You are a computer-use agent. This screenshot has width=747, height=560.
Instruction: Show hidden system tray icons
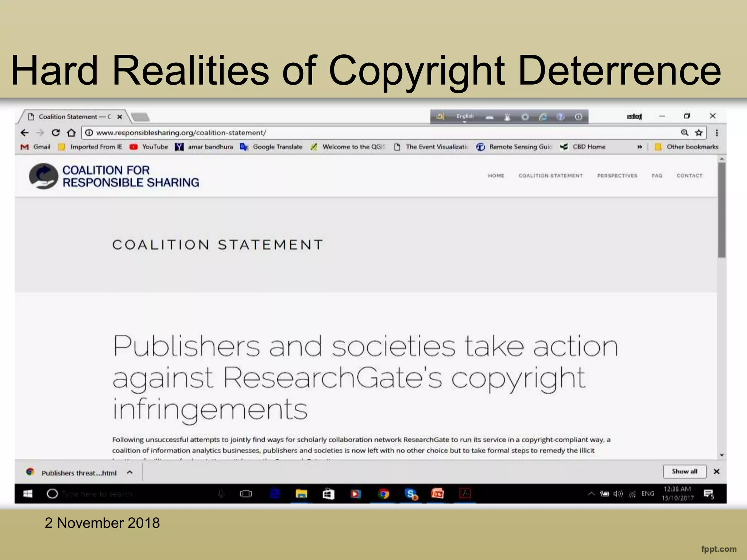591,494
